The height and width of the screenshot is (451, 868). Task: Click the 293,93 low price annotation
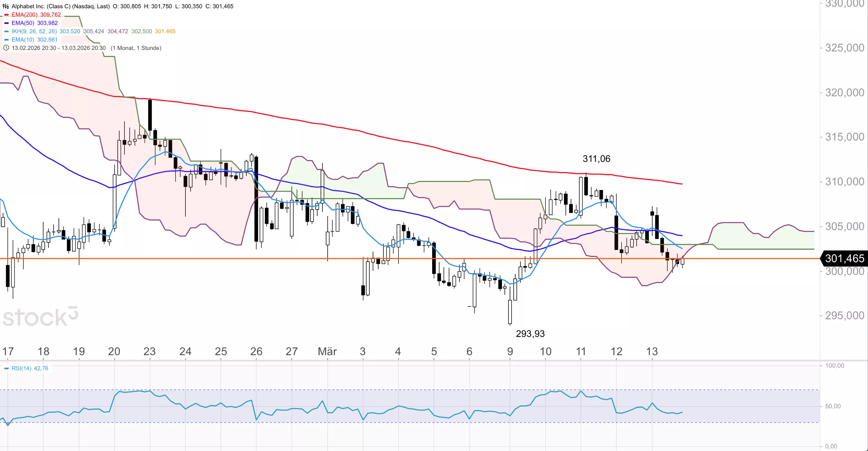click(x=530, y=334)
